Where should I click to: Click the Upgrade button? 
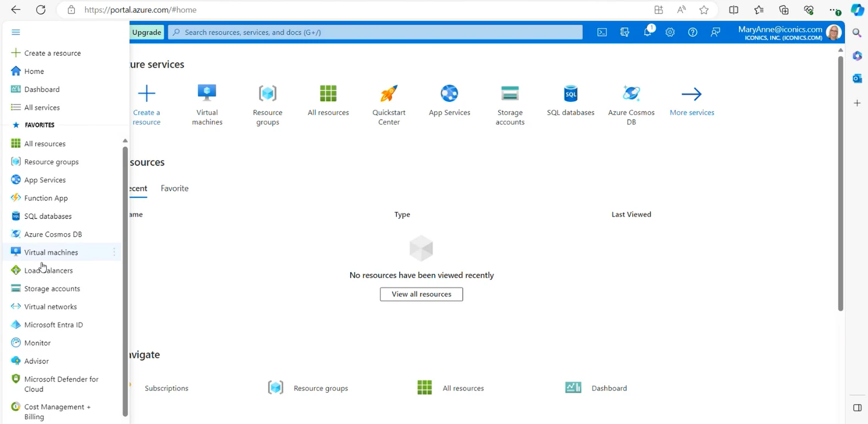point(147,32)
